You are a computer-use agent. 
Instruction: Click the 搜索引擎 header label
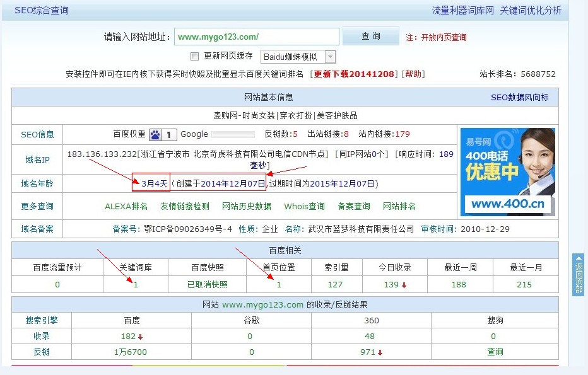pos(42,320)
